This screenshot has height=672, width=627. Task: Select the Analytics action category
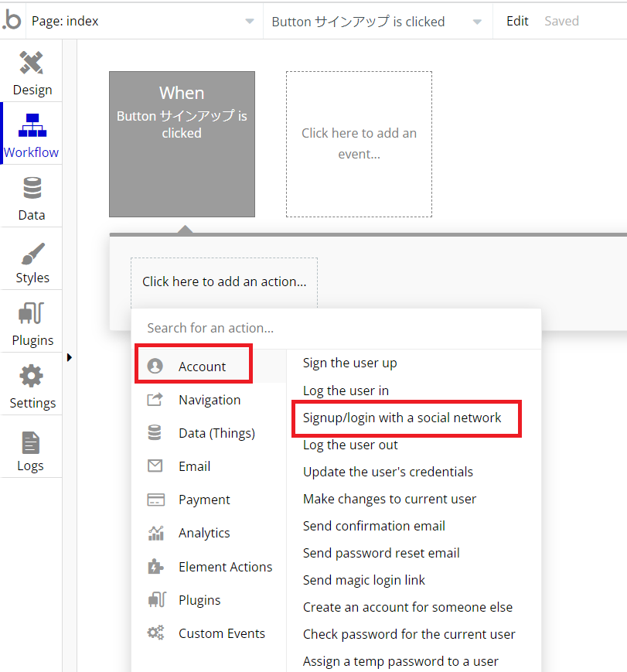coord(210,533)
